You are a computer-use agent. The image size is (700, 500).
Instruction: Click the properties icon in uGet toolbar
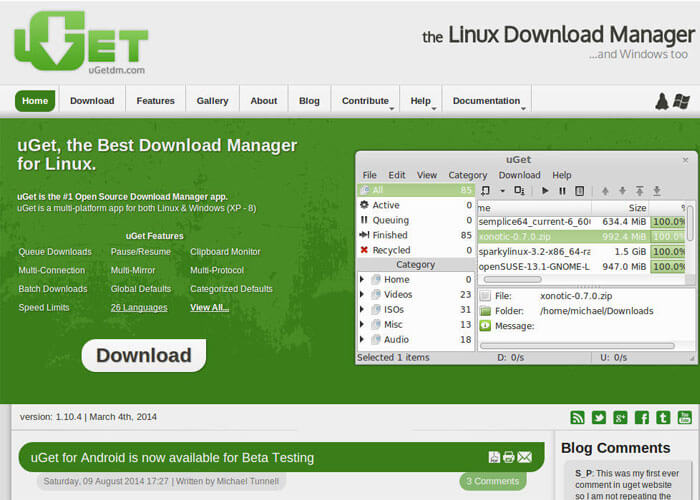(579, 191)
